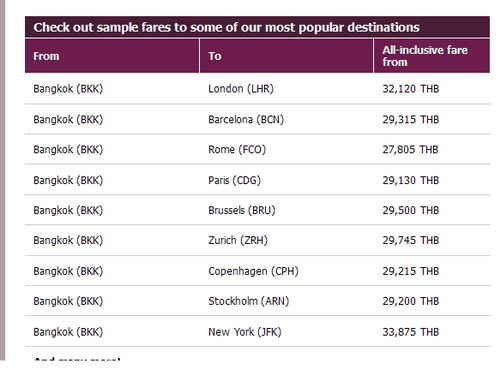Click the 'Check out sample fares' title banner

pyautogui.click(x=257, y=27)
